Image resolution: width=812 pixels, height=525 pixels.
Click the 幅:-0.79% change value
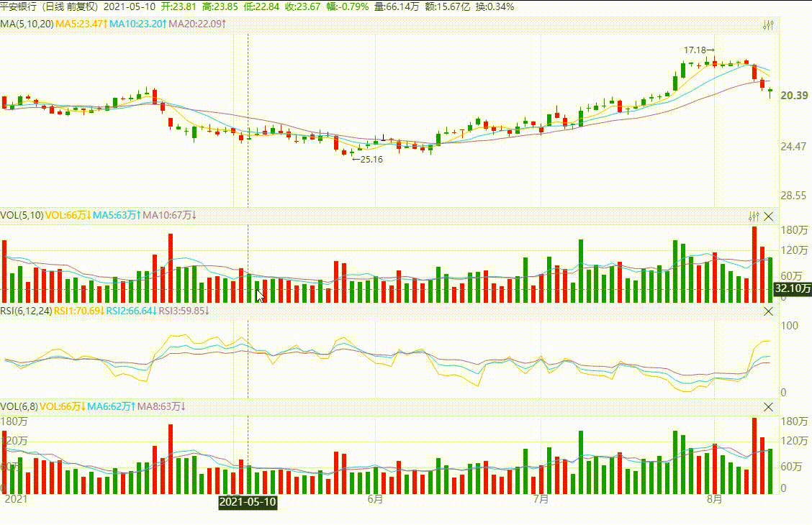[x=348, y=6]
